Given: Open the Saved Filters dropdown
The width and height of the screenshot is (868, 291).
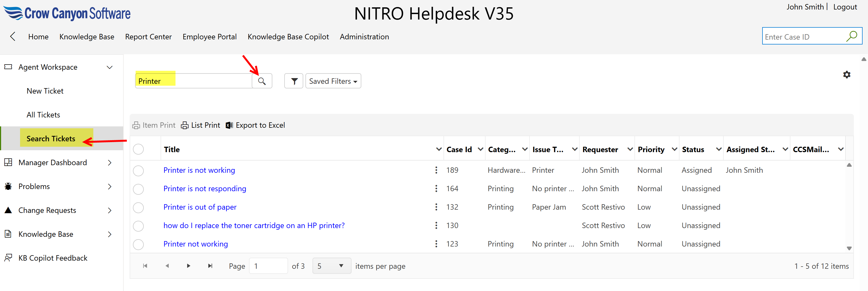Looking at the screenshot, I should click(333, 81).
